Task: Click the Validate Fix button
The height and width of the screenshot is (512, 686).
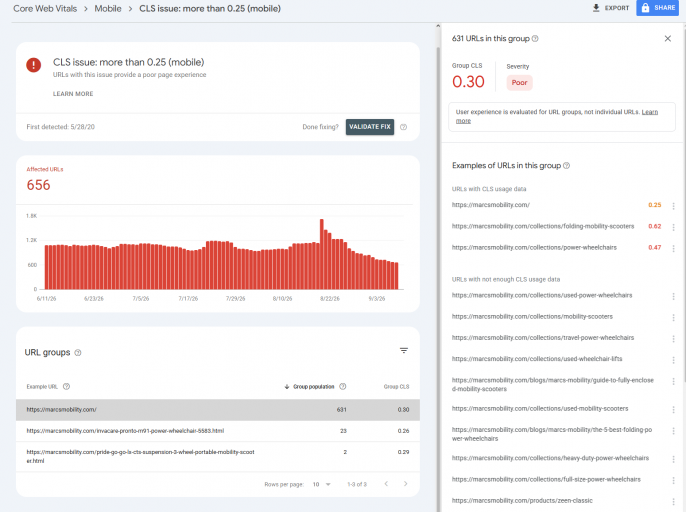Action: tap(370, 127)
